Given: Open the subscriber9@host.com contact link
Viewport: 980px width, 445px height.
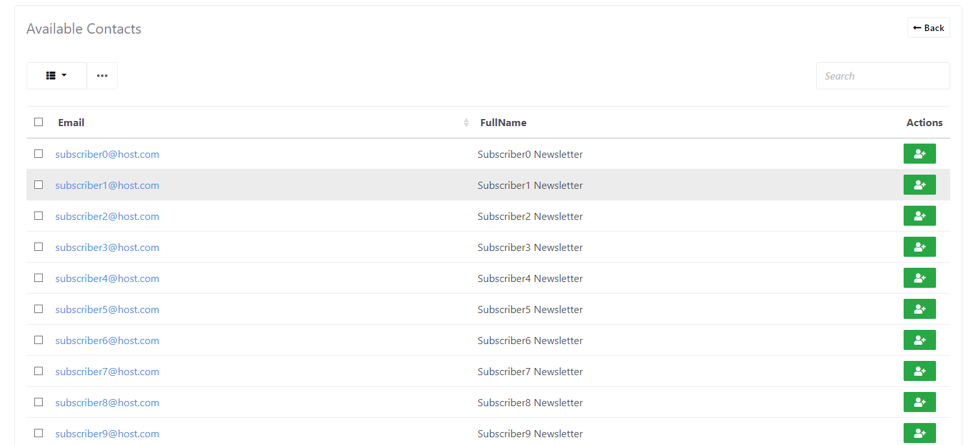Looking at the screenshot, I should pyautogui.click(x=107, y=434).
